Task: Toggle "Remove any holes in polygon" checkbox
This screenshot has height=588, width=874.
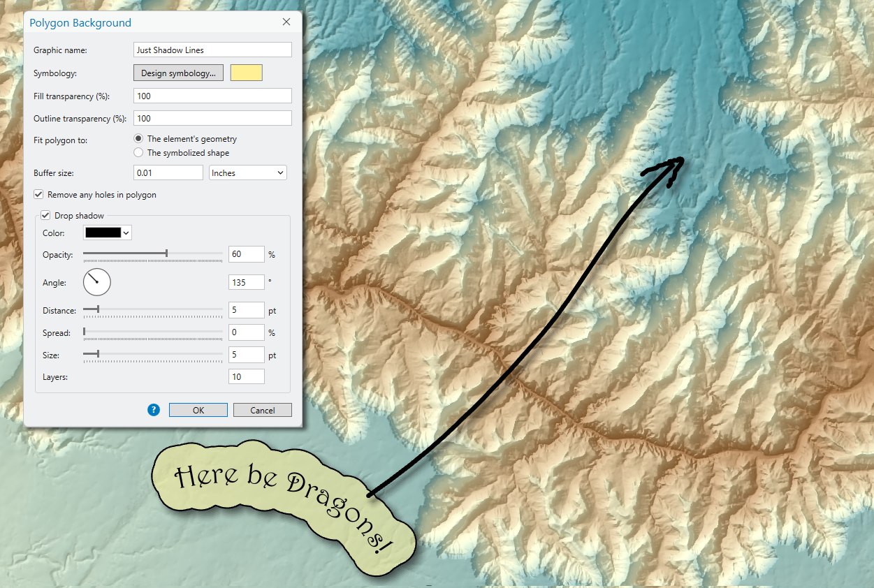Action: 38,195
